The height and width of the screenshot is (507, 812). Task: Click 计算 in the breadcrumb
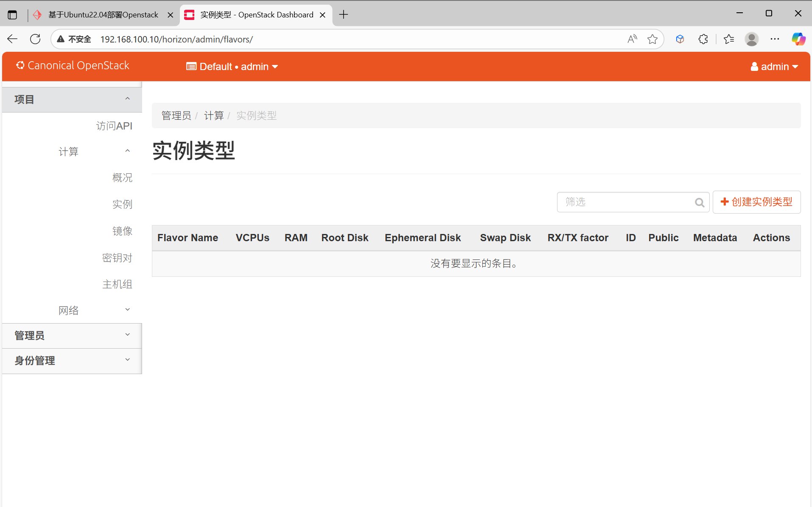click(x=213, y=115)
